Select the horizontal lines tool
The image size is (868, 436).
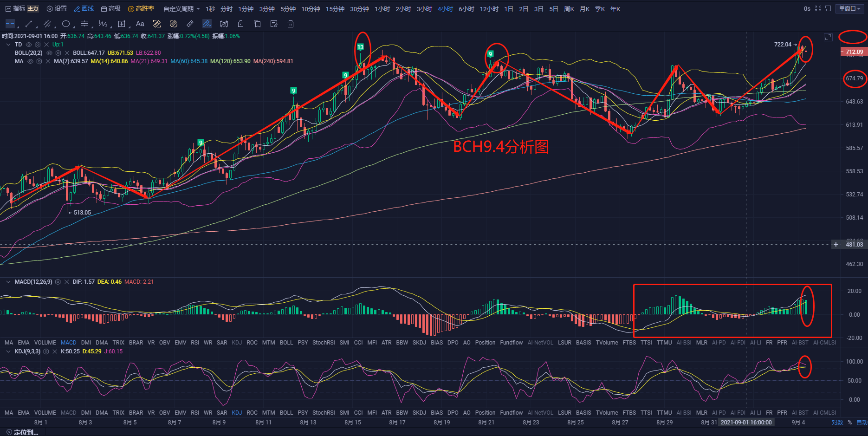(x=84, y=24)
